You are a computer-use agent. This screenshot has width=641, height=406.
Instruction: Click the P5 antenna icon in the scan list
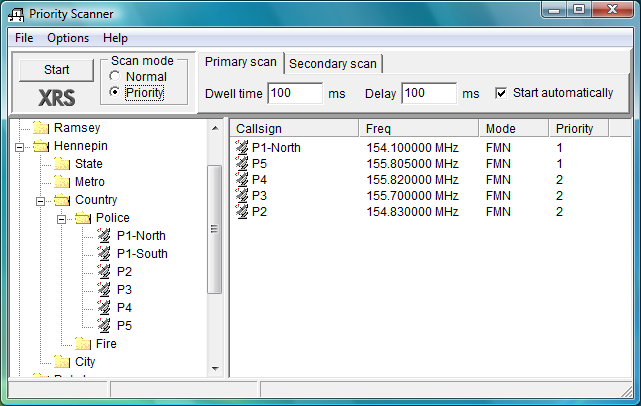242,163
